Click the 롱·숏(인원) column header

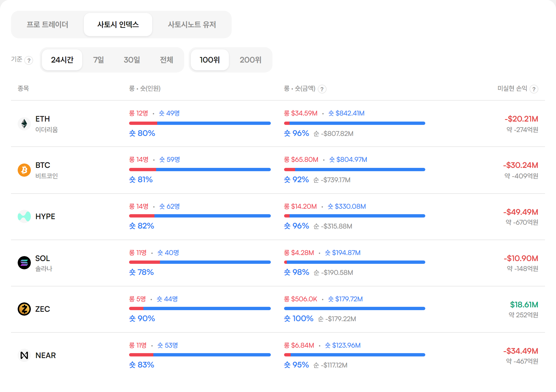[145, 88]
